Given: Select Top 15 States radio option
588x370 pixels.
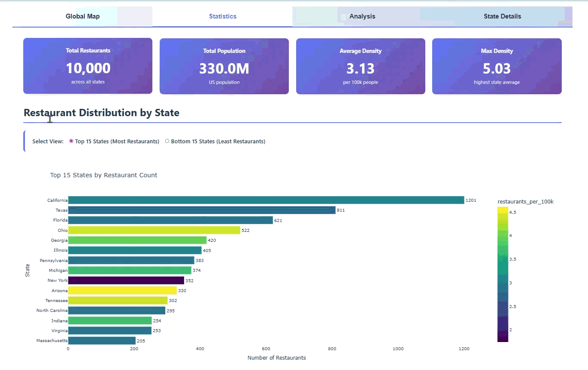Looking at the screenshot, I should point(71,141).
